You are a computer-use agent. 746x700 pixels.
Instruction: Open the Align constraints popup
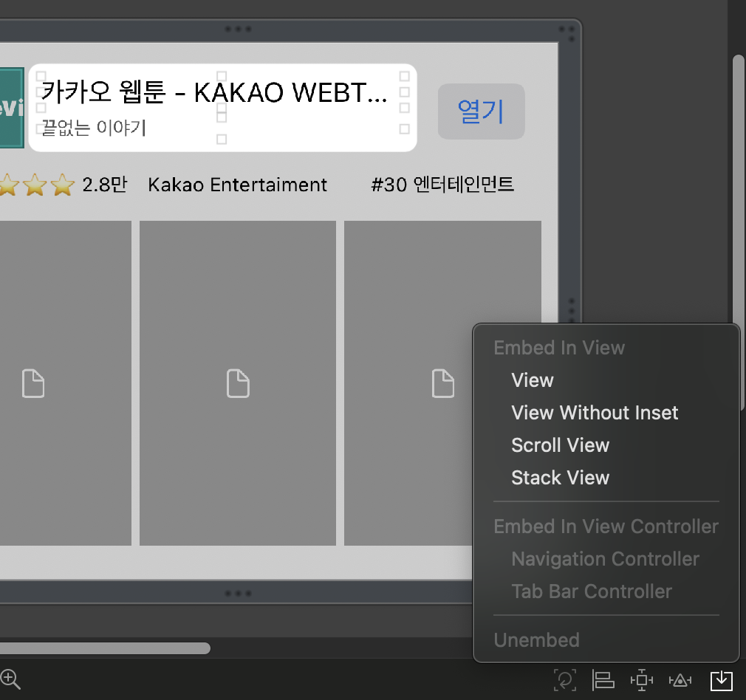603,680
